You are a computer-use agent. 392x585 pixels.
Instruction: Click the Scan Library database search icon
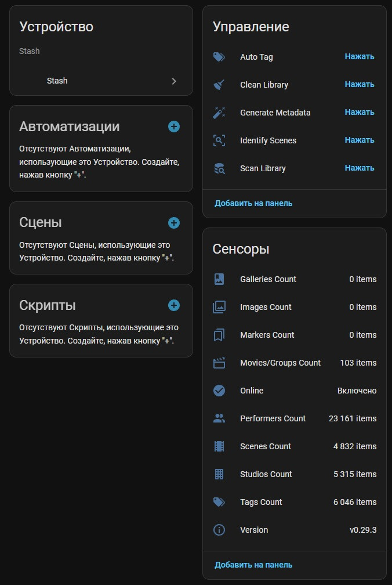pos(219,168)
